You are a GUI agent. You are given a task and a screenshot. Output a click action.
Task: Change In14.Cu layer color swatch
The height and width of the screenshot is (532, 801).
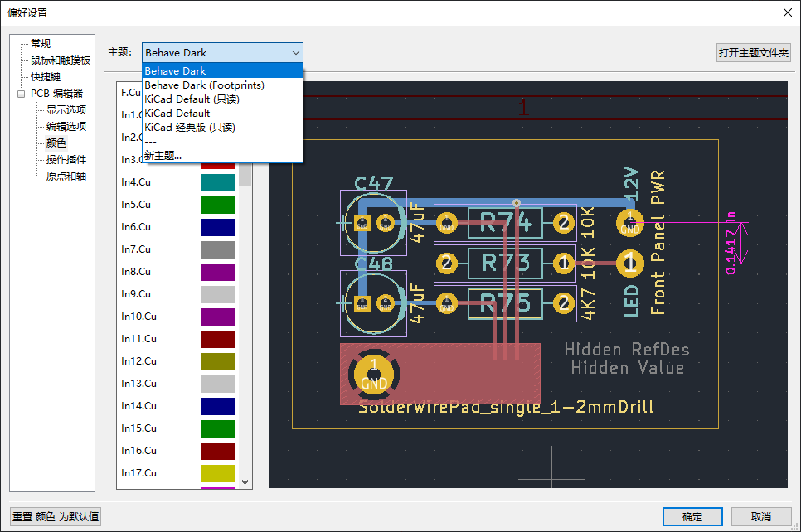pos(218,406)
